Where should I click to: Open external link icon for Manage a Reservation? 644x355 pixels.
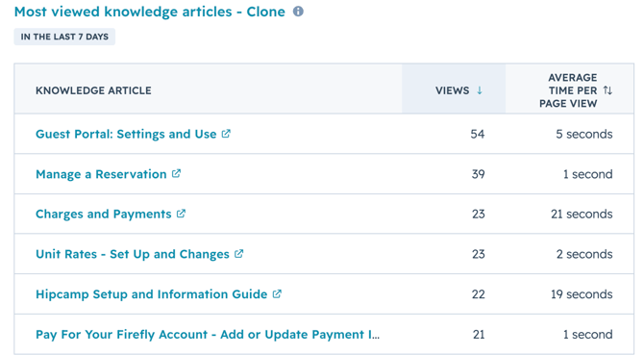click(176, 173)
